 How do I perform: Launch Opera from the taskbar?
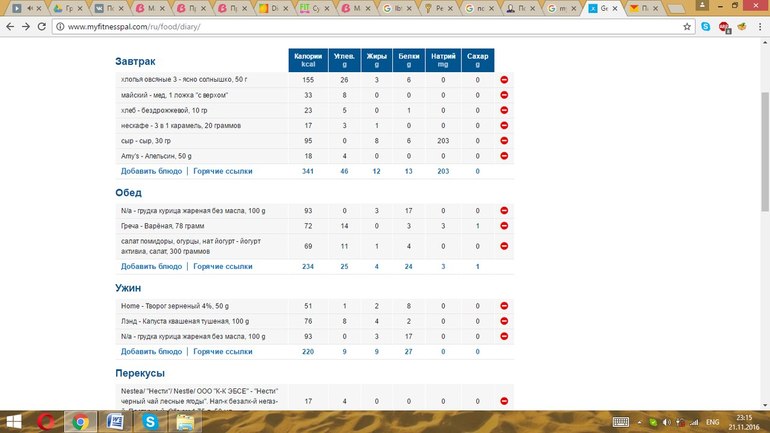46,422
